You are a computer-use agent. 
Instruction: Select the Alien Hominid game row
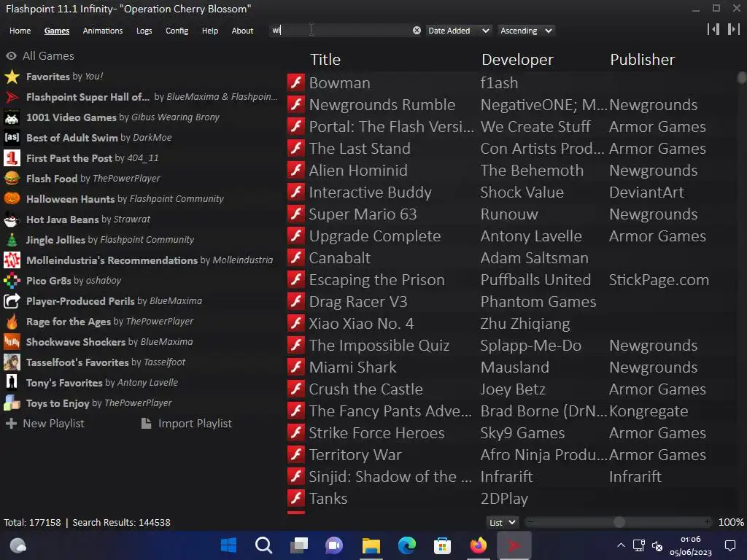pyautogui.click(x=510, y=170)
